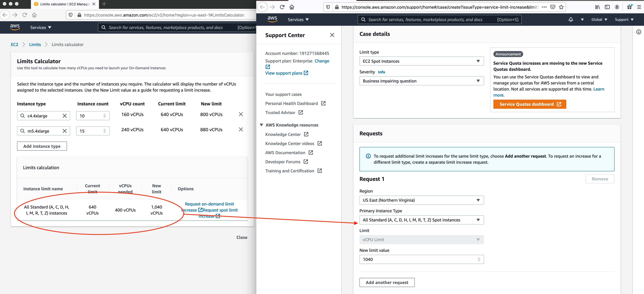Clear the c4.4xlarge instance type field
This screenshot has width=644, height=294.
click(65, 116)
